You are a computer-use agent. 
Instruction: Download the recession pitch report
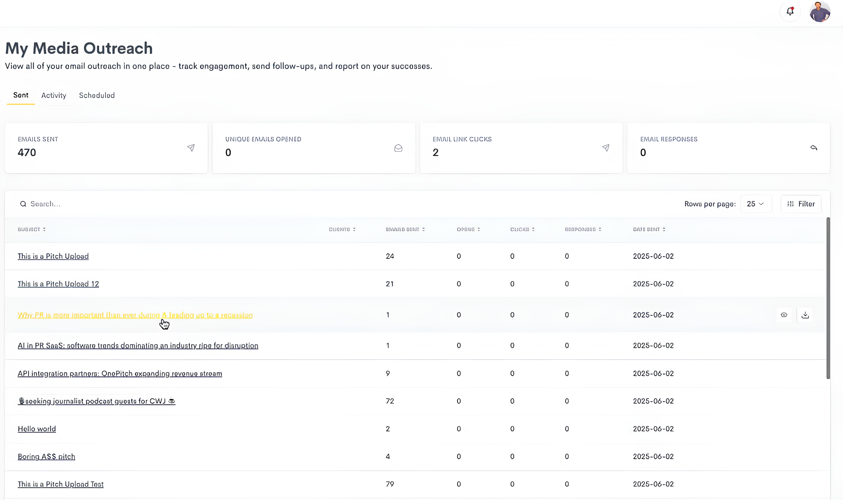(x=805, y=315)
